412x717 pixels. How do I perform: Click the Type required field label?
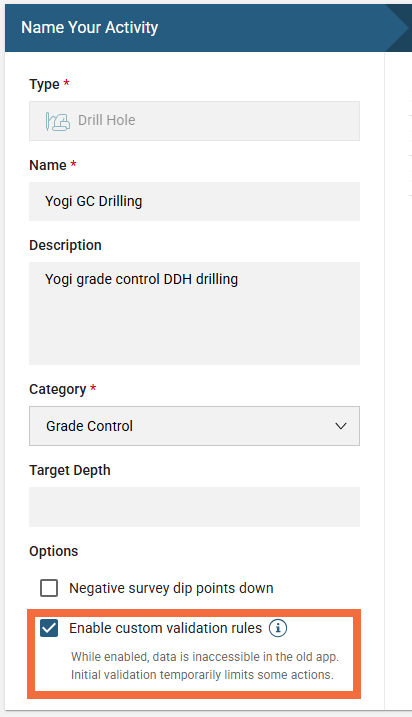click(49, 84)
